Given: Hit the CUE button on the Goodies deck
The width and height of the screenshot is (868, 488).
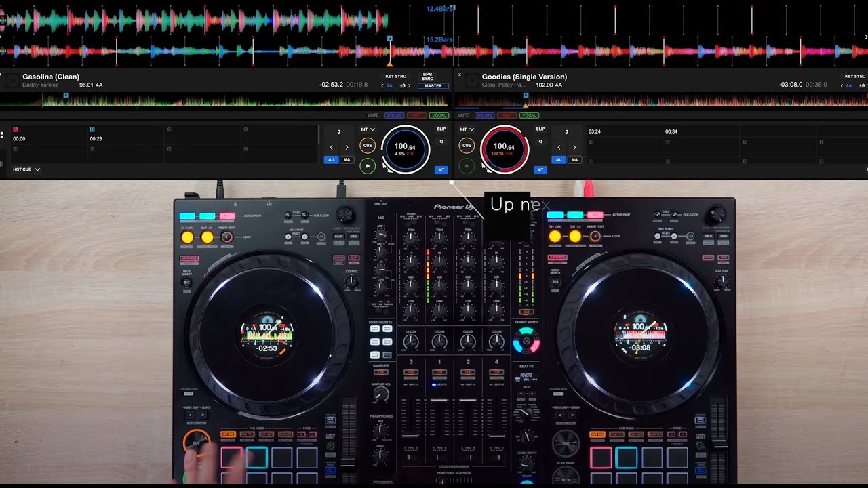Looking at the screenshot, I should 467,145.
